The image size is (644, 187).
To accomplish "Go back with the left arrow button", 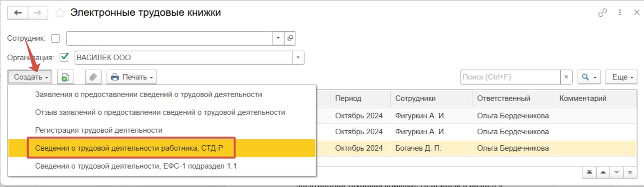I will click(x=18, y=13).
